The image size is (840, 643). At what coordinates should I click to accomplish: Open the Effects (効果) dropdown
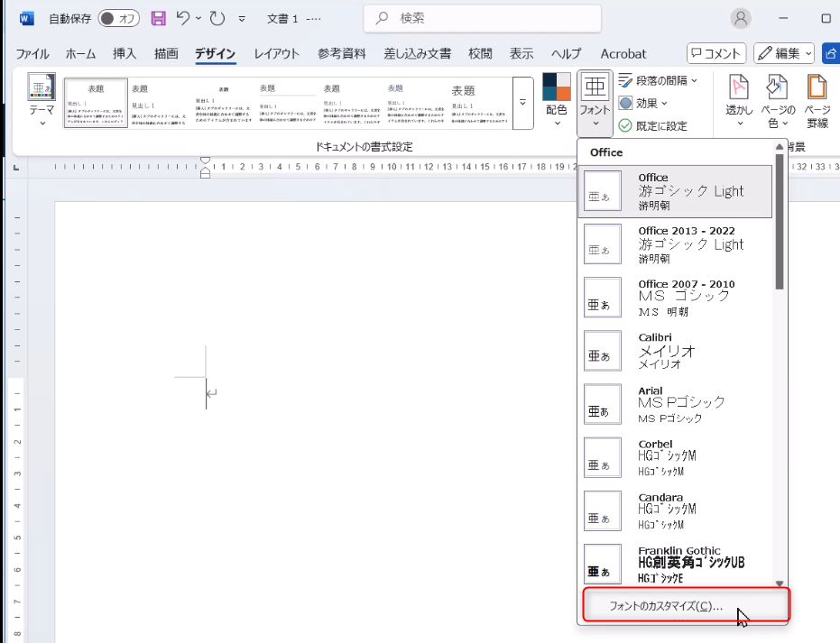tap(644, 104)
